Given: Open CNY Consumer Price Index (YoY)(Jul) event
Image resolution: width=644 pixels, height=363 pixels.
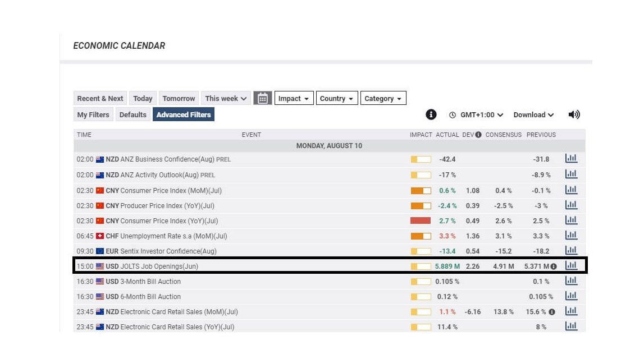Looking at the screenshot, I should 162,221.
